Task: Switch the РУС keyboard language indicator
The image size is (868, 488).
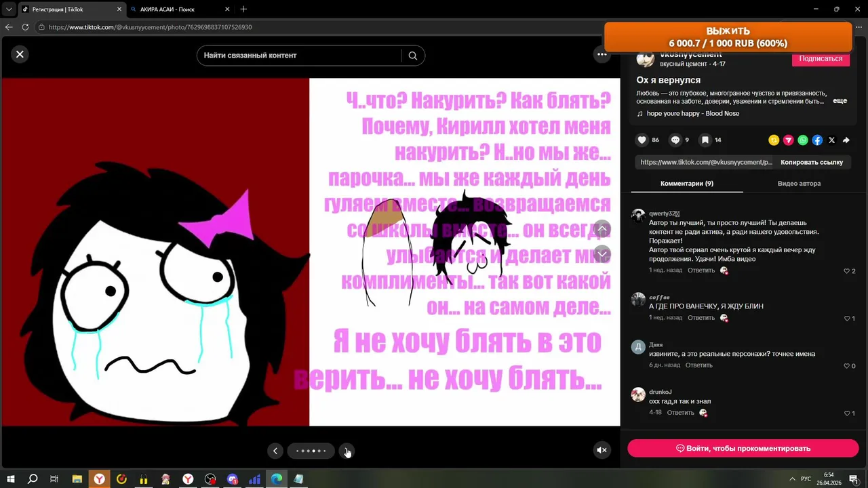Action: pos(806,479)
